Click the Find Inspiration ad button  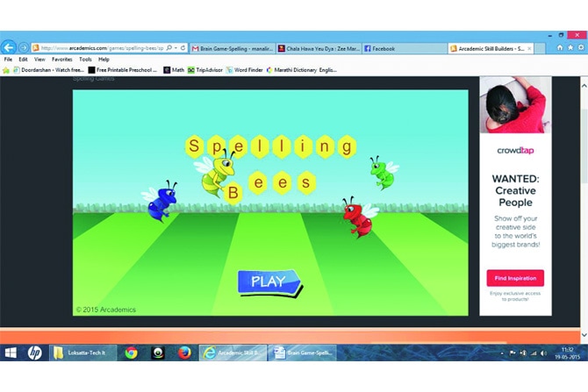(x=515, y=278)
